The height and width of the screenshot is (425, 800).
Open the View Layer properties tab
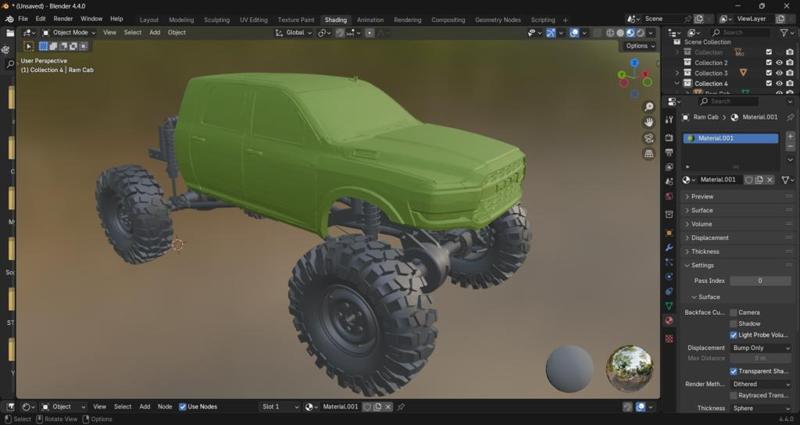[x=669, y=167]
